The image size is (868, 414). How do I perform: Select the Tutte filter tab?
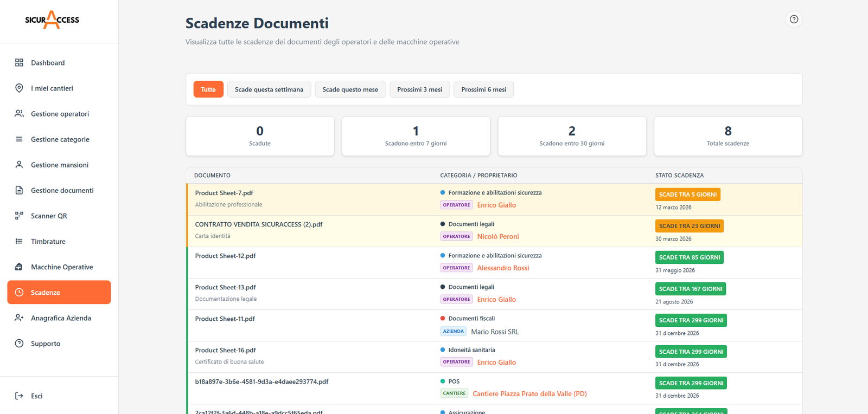208,89
